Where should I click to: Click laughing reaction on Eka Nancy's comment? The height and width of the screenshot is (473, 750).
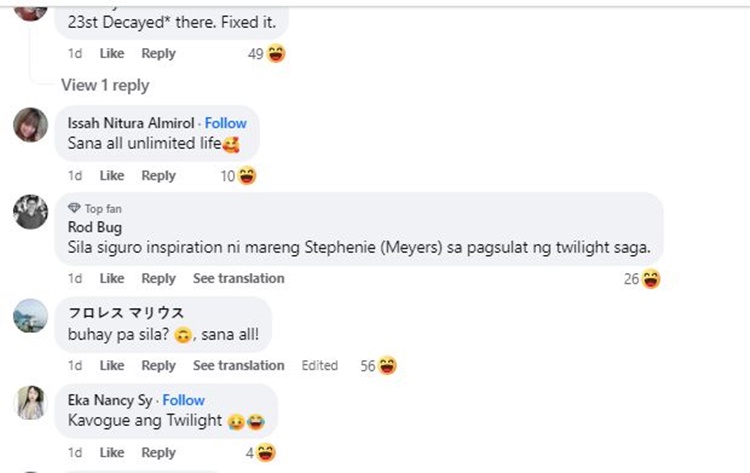point(266,453)
